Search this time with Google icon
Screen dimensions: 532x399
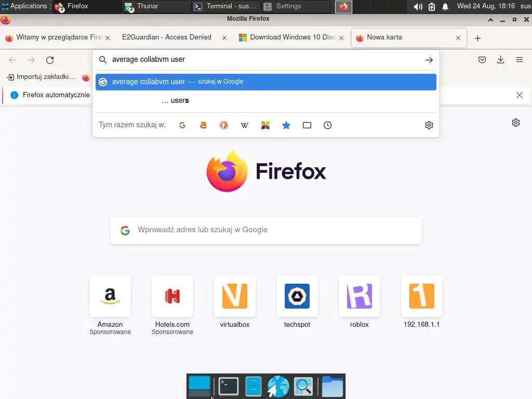coord(182,125)
